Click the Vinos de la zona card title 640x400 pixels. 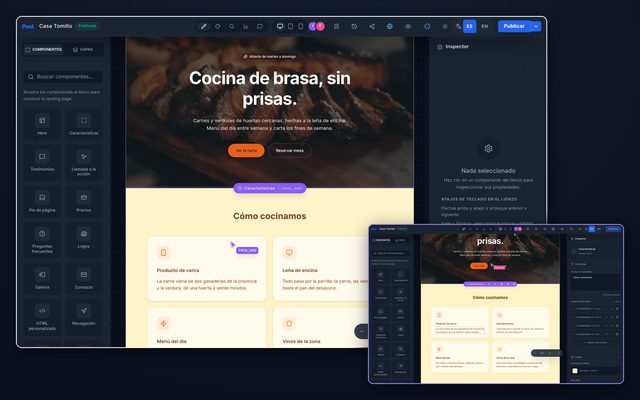click(x=301, y=341)
